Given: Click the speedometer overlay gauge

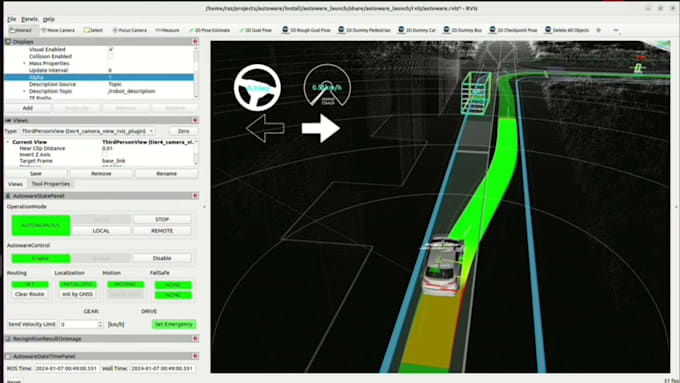Looking at the screenshot, I should tap(327, 85).
